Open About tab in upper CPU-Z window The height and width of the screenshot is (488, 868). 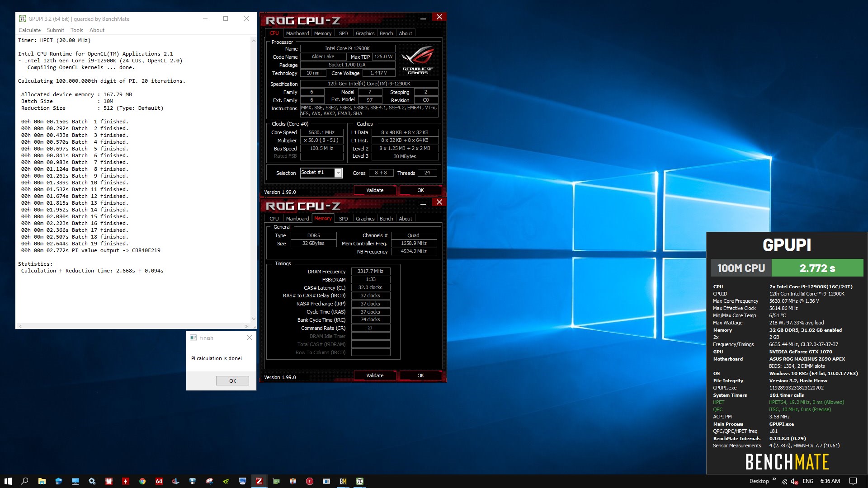click(406, 33)
